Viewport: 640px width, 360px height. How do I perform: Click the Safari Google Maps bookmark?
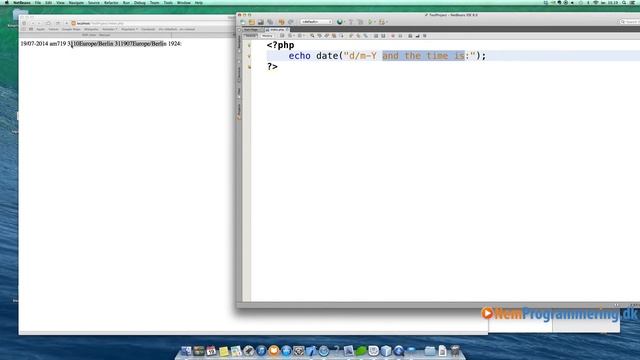pyautogui.click(x=71, y=29)
